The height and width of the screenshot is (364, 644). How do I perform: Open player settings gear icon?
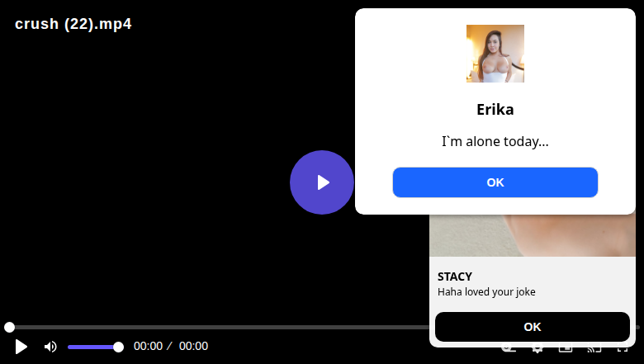pyautogui.click(x=537, y=350)
